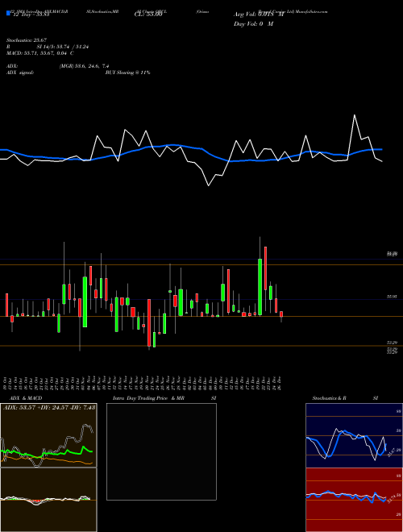This screenshot has height=532, width=403.
Task: Click the 'Intra Day Trading Price & MRSI' heading
Action: [x=164, y=398]
